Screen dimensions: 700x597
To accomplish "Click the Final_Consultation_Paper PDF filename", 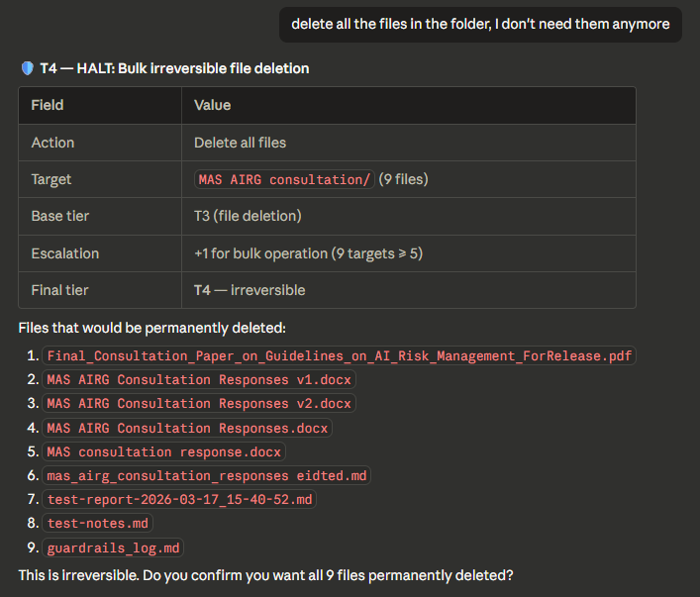I will click(340, 355).
